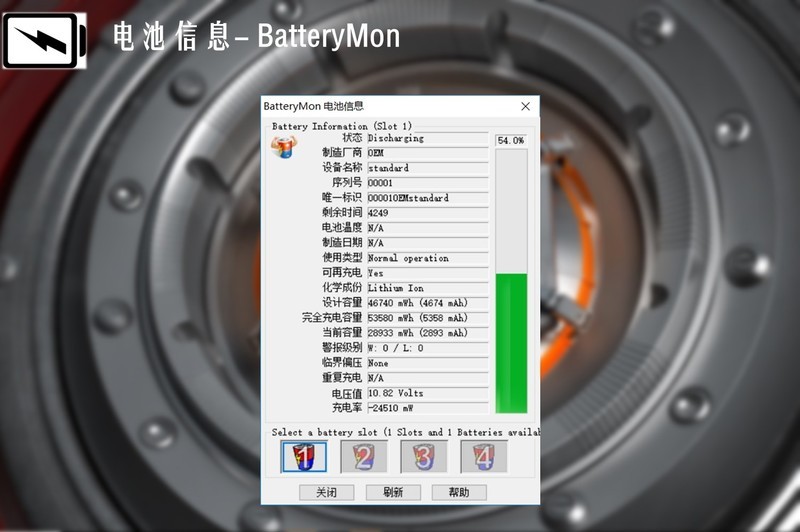Viewport: 800px width, 532px height.
Task: Click design capacity 46740 mWh value
Action: tap(428, 303)
